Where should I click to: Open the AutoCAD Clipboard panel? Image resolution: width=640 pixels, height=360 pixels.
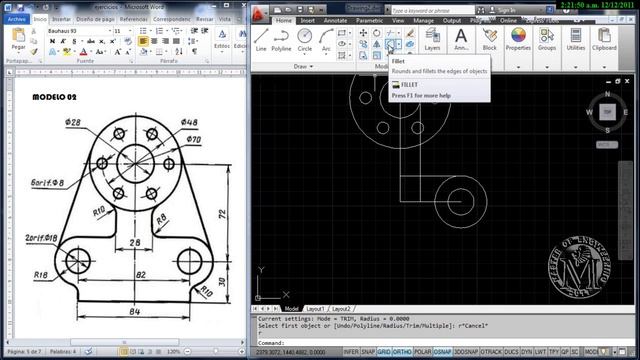click(x=604, y=40)
